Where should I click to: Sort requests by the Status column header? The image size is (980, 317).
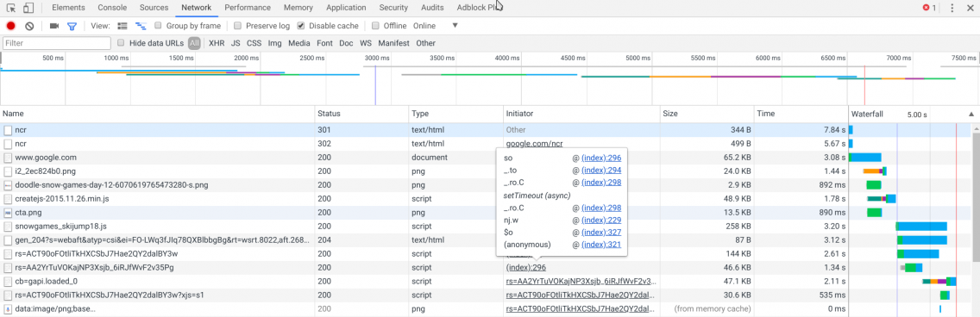[361, 115]
